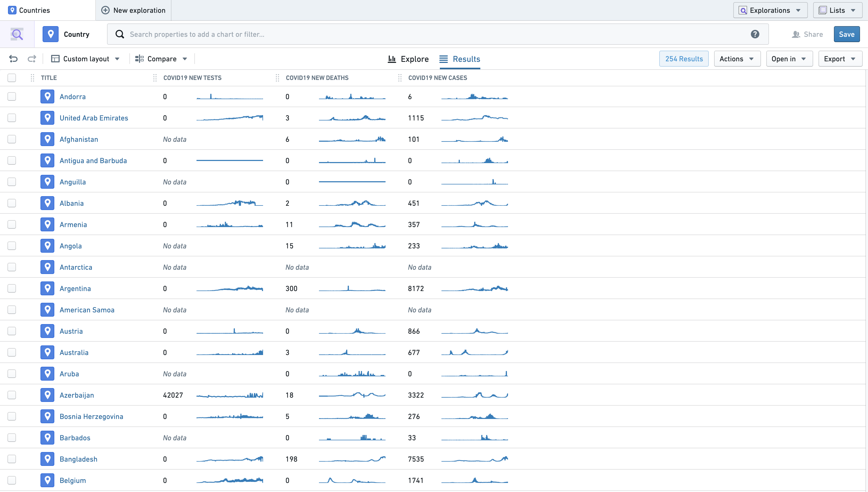Expand the Actions dropdown
This screenshot has height=492, width=868.
737,59
